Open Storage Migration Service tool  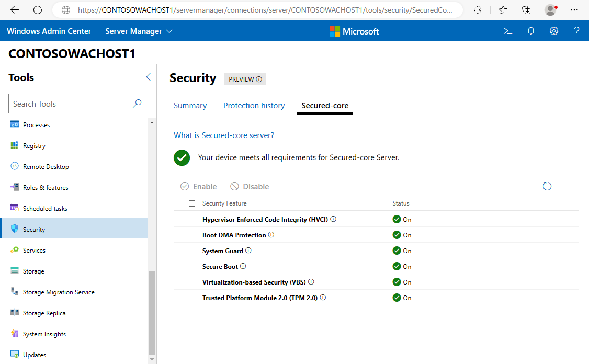[x=59, y=292]
